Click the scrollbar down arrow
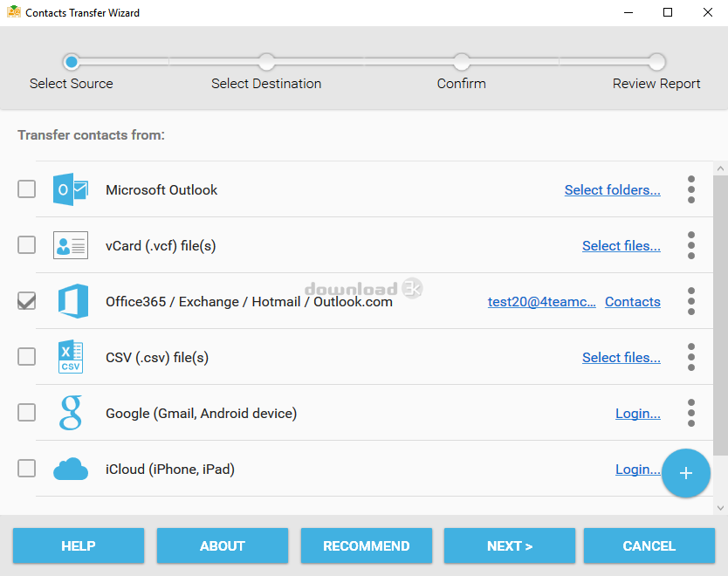The height and width of the screenshot is (576, 728). coord(720,508)
